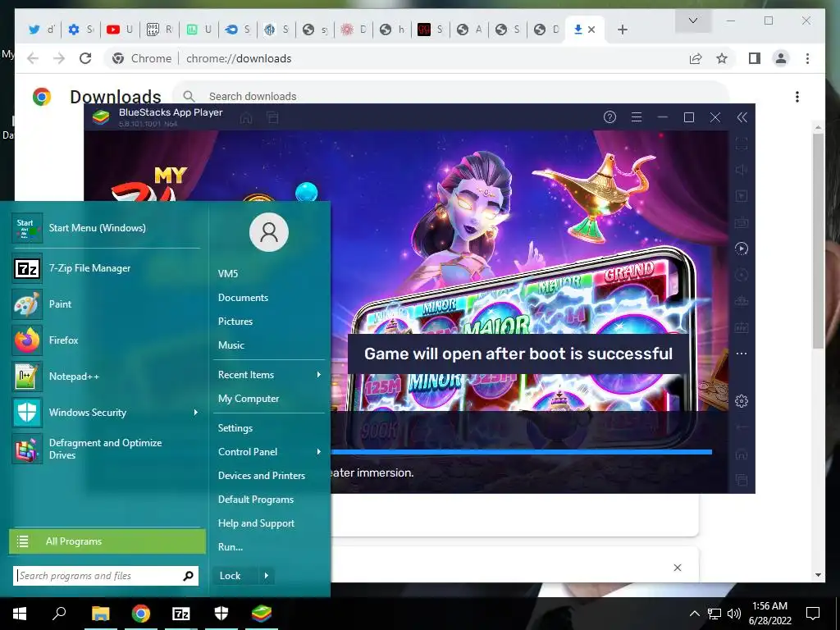Click the blue boot progress bar in BlueStacks
This screenshot has width=840, height=630.
point(521,452)
